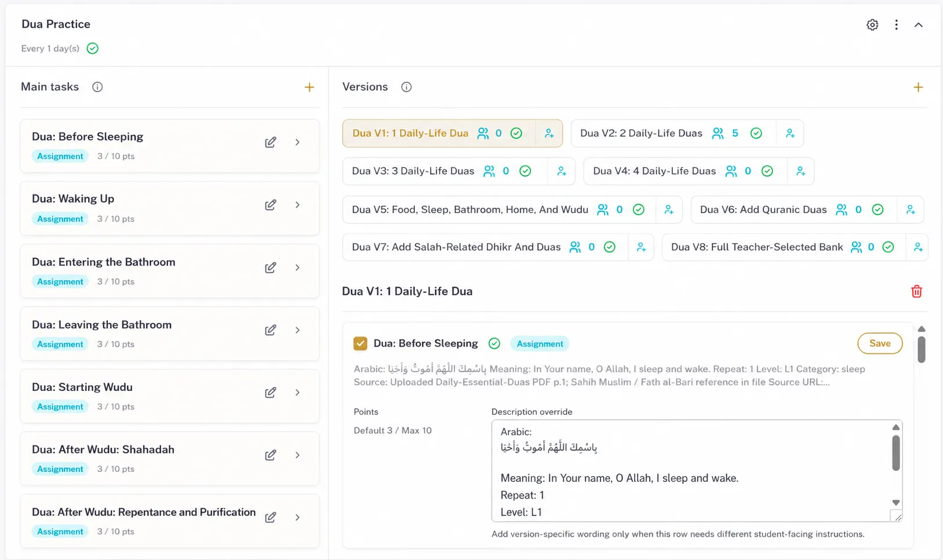Click the Assignment badge in version detail
Image resolution: width=943 pixels, height=560 pixels.
point(540,344)
